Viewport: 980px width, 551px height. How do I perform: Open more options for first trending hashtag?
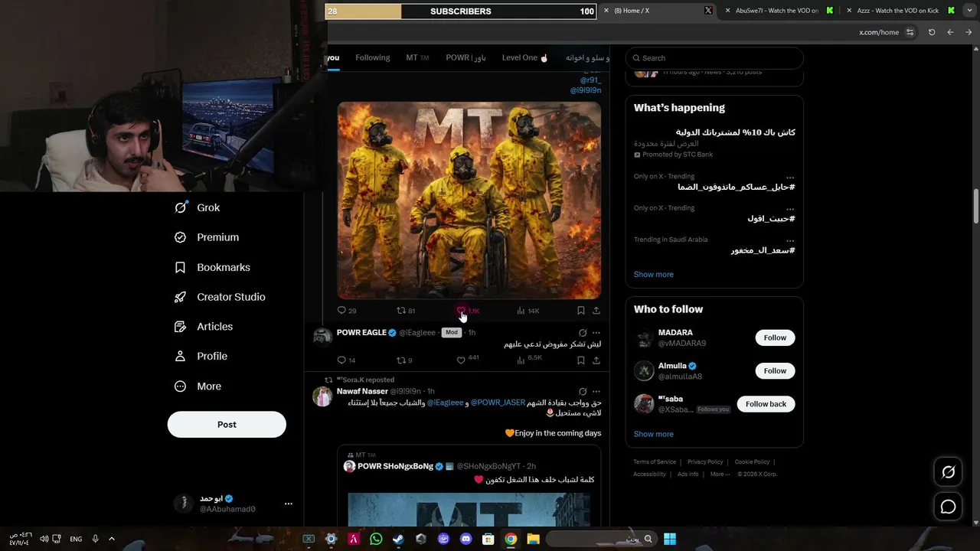[790, 177]
